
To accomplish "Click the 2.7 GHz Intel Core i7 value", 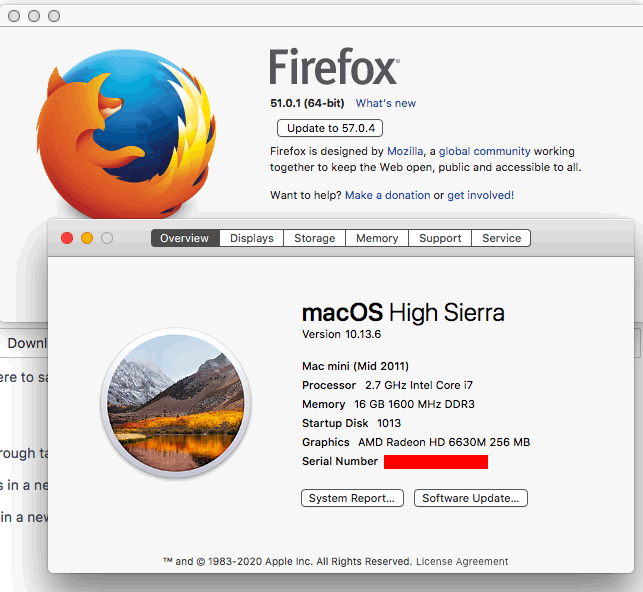I will pyautogui.click(x=419, y=385).
